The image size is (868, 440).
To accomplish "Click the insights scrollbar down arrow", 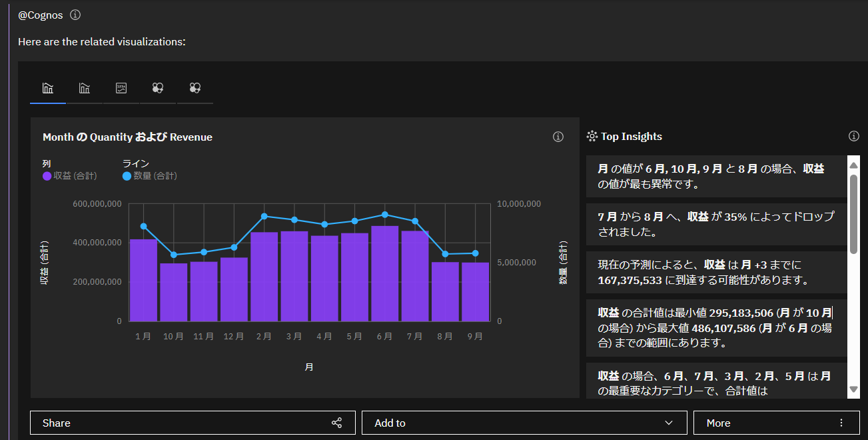I will 853,389.
